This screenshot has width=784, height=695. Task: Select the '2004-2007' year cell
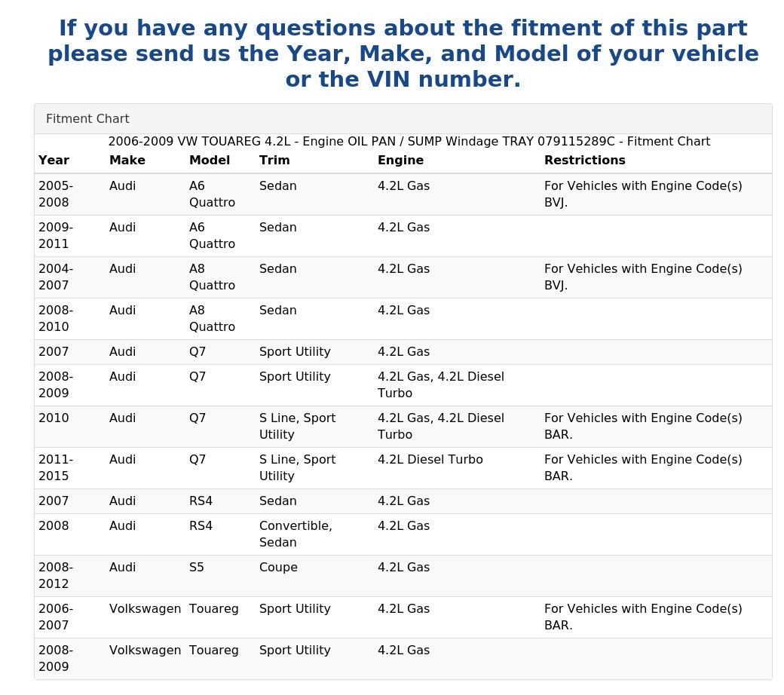pyautogui.click(x=56, y=277)
